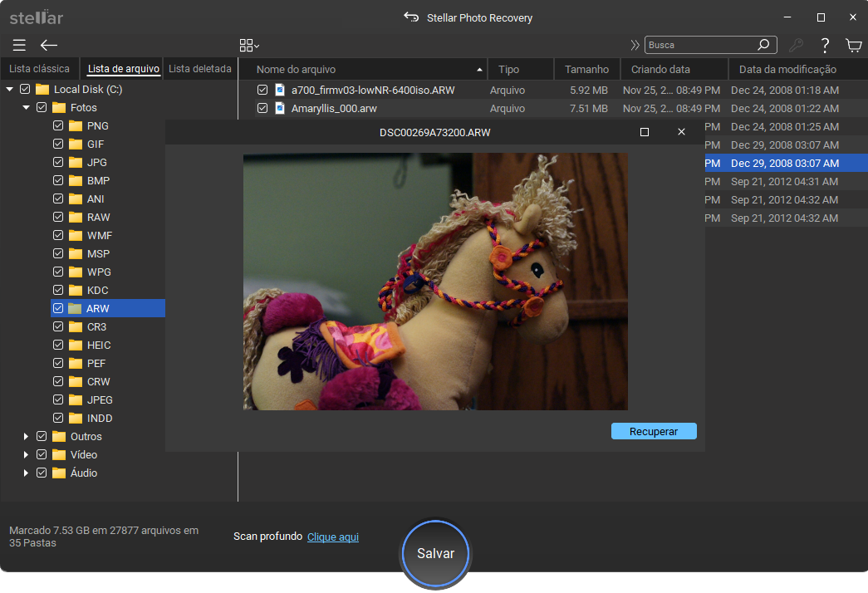
Task: Toggle the HEIC folder checkbox
Action: (x=58, y=346)
